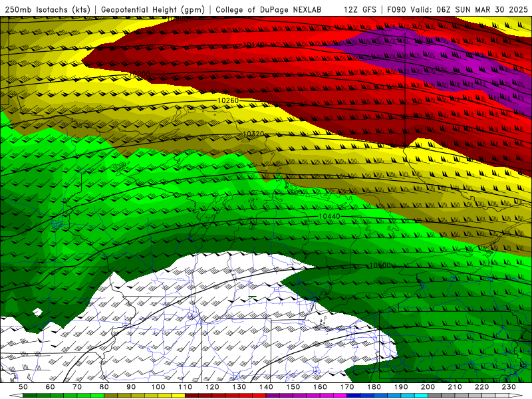This screenshot has height=399, width=532.
Task: Click the 60 value on color bar
Action: click(x=50, y=387)
